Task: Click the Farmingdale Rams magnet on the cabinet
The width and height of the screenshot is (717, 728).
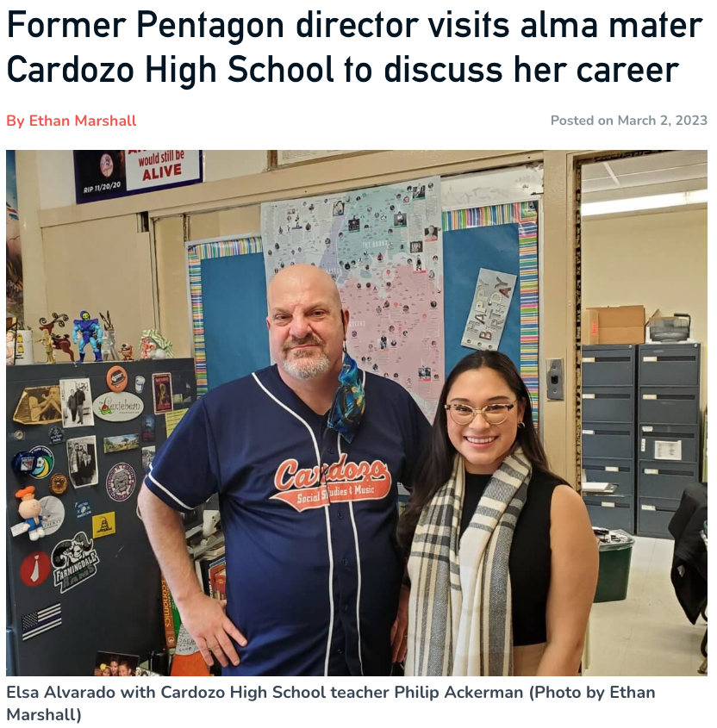Action: coord(75,563)
